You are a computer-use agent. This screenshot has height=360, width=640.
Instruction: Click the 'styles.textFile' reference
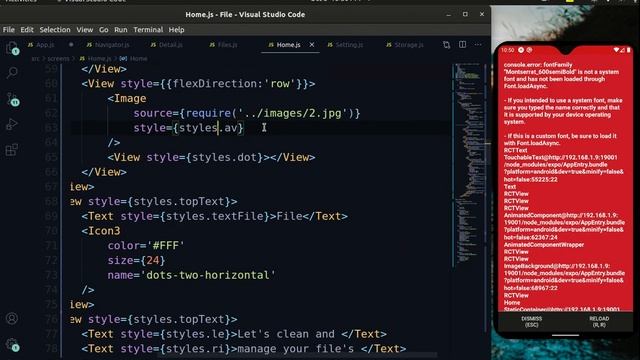click(215, 216)
